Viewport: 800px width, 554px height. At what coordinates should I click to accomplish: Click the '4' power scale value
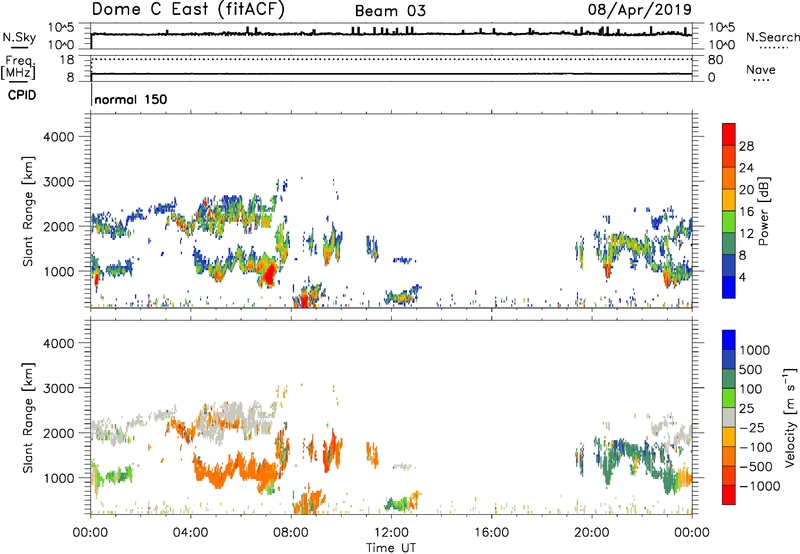[742, 277]
